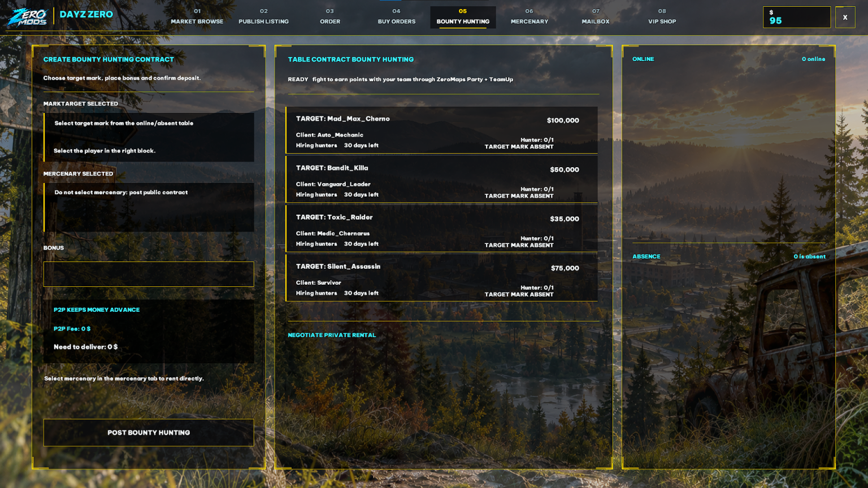
Task: Click the ZeroMods logo
Action: click(27, 16)
